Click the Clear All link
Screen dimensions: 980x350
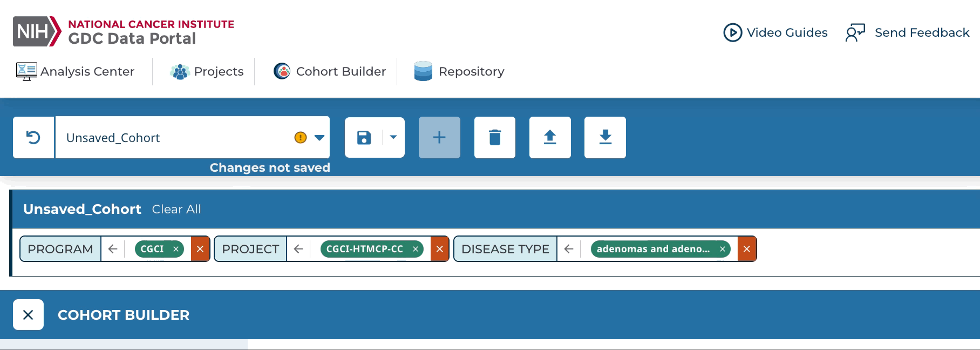pyautogui.click(x=176, y=210)
